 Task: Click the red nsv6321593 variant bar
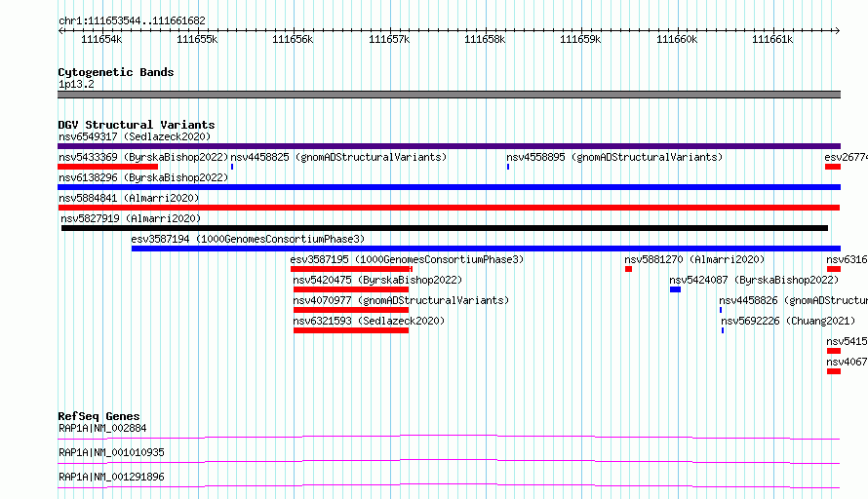[351, 330]
